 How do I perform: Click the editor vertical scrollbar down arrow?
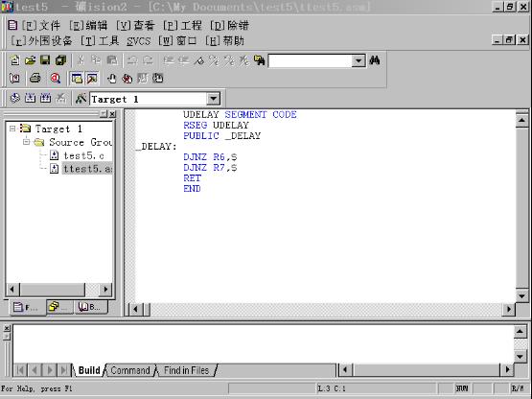521,296
